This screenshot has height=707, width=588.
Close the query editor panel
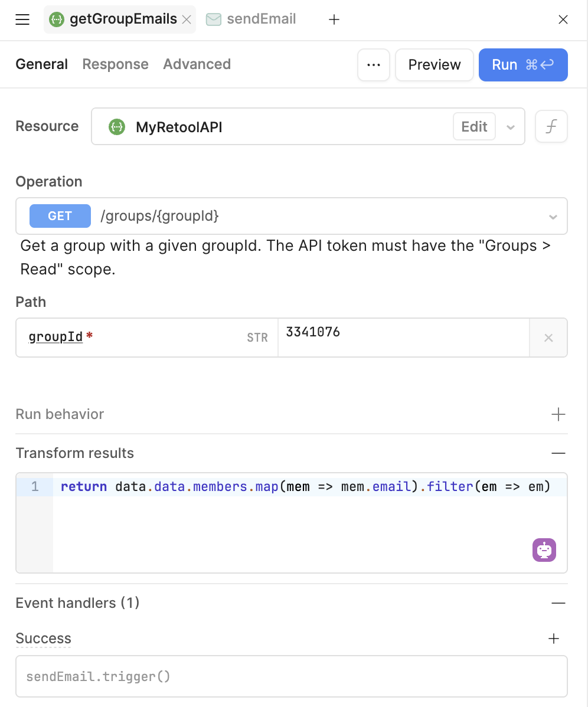coord(563,19)
